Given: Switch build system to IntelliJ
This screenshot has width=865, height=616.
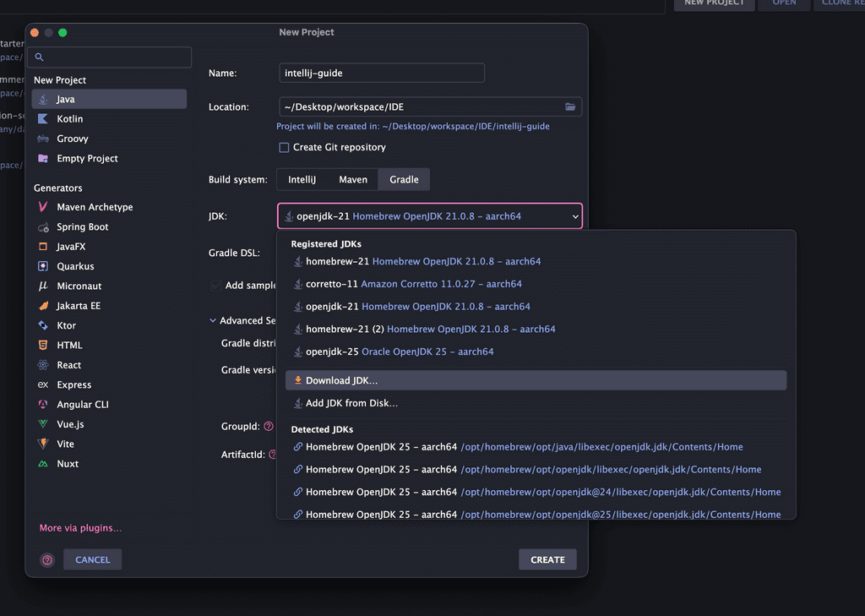Looking at the screenshot, I should 302,180.
